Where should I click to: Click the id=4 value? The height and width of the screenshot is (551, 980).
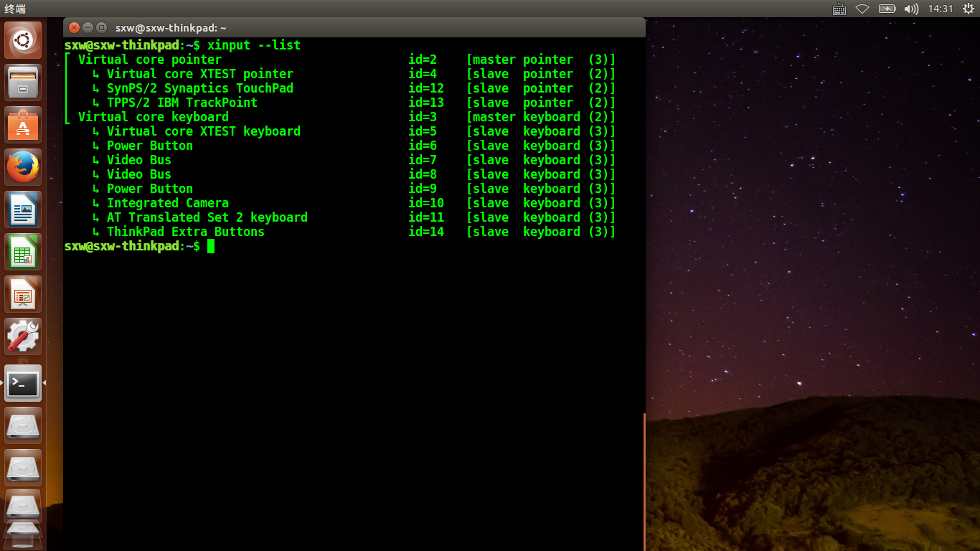point(423,74)
